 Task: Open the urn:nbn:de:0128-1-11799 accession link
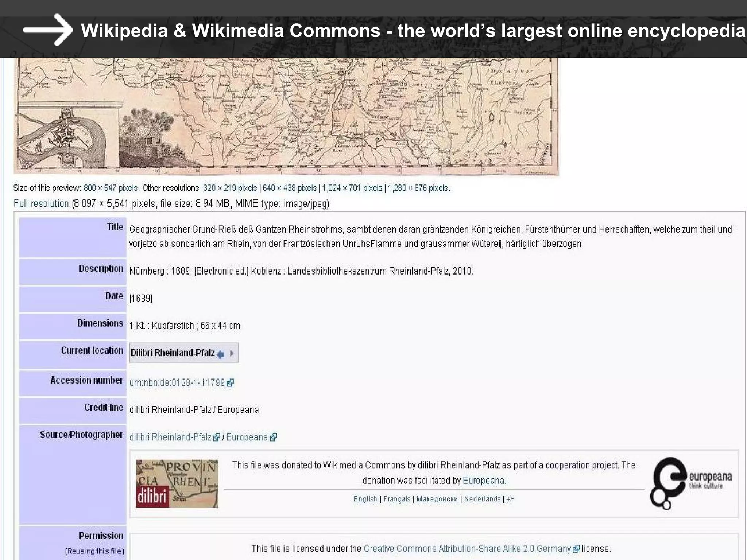tap(177, 382)
